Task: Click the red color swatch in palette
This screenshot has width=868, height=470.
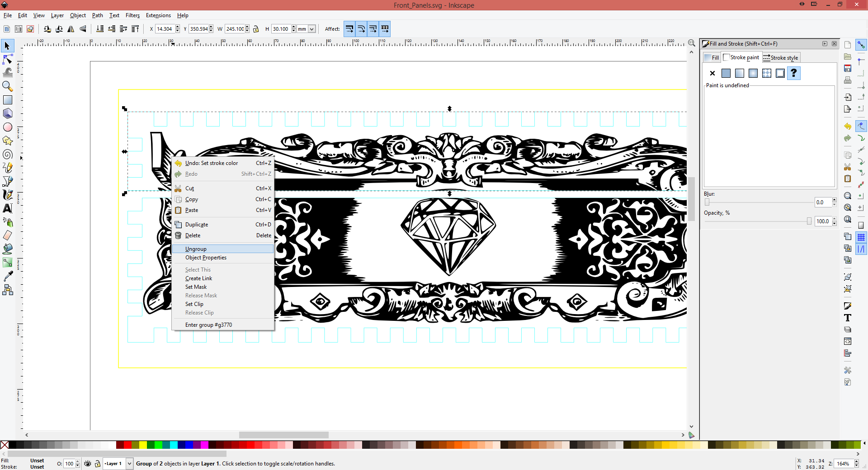Action: pyautogui.click(x=127, y=445)
